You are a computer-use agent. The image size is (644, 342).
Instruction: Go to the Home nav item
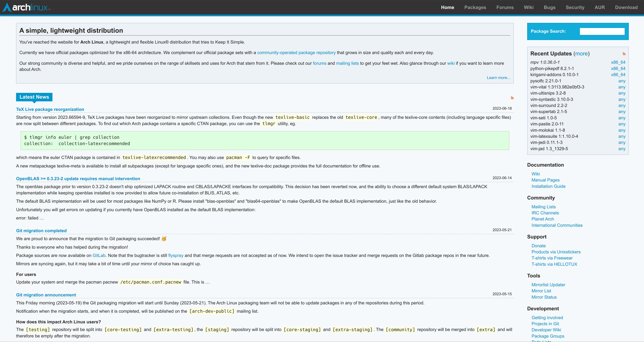point(447,7)
